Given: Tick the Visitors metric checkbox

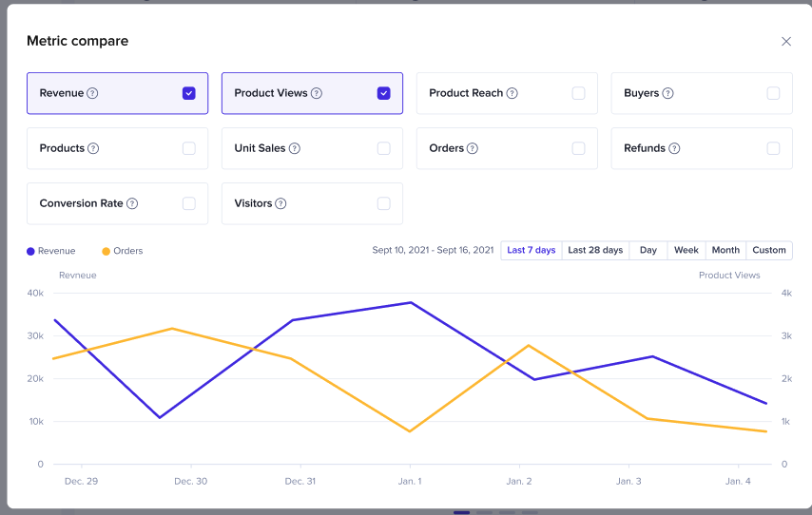Looking at the screenshot, I should click(383, 203).
